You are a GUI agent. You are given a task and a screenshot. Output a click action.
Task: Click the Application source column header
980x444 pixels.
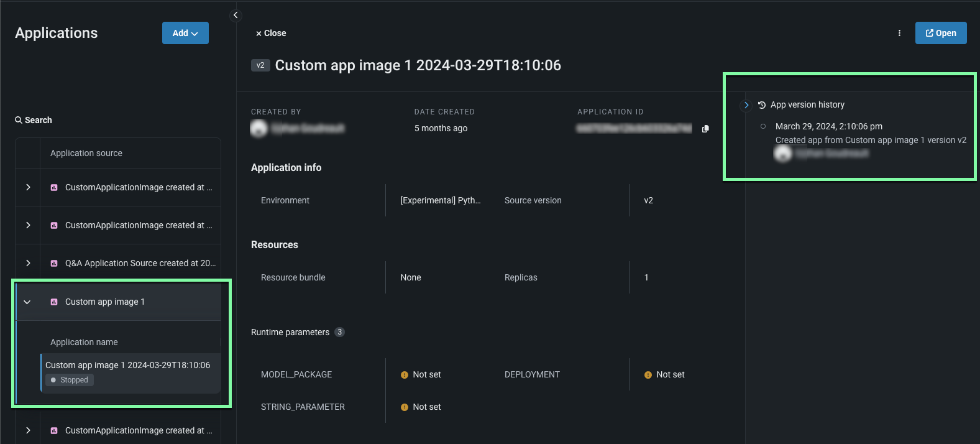[86, 153]
